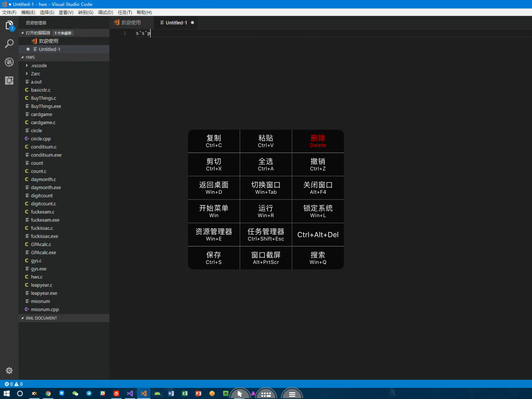Viewport: 532px width, 399px height.
Task: Click the 文件(F) menu item
Action: tap(9, 12)
